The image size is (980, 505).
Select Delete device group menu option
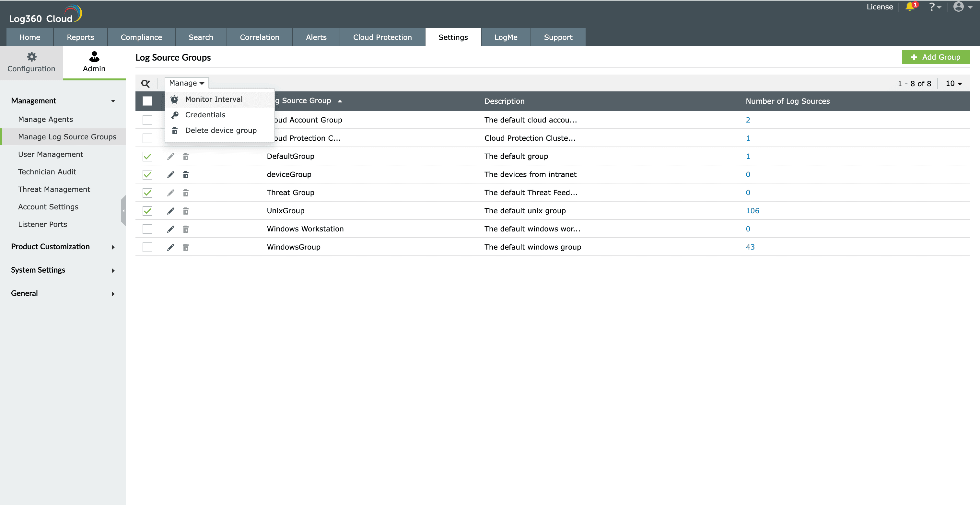pyautogui.click(x=221, y=131)
